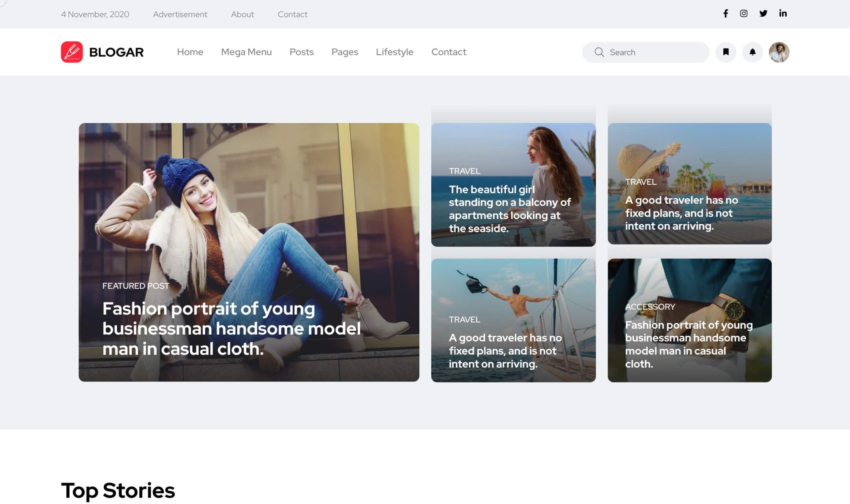The width and height of the screenshot is (850, 504).
Task: Open the beautiful girl balcony post
Action: click(510, 209)
